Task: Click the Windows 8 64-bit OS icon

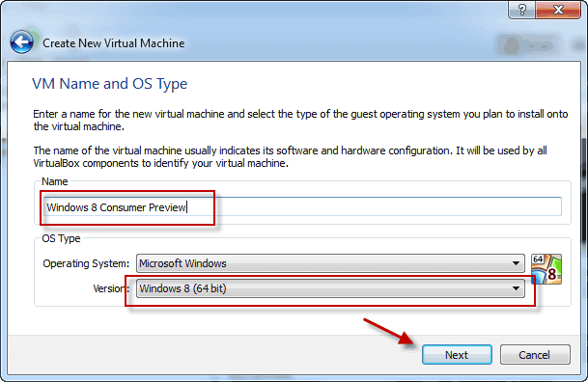Action: click(546, 269)
